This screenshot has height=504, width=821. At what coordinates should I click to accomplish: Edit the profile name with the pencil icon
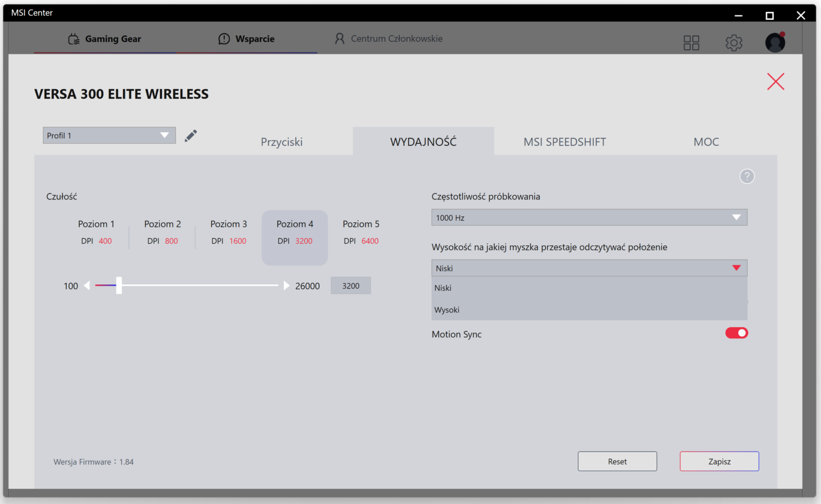click(191, 135)
